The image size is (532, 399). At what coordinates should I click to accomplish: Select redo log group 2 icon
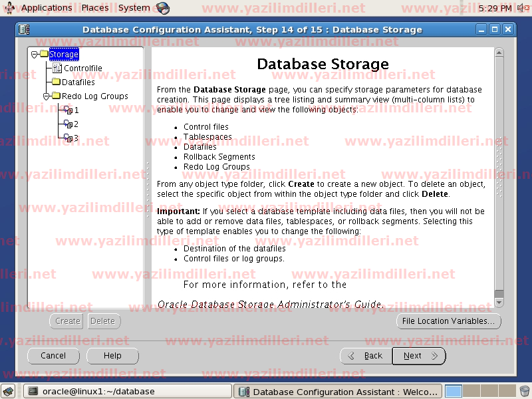[68, 124]
